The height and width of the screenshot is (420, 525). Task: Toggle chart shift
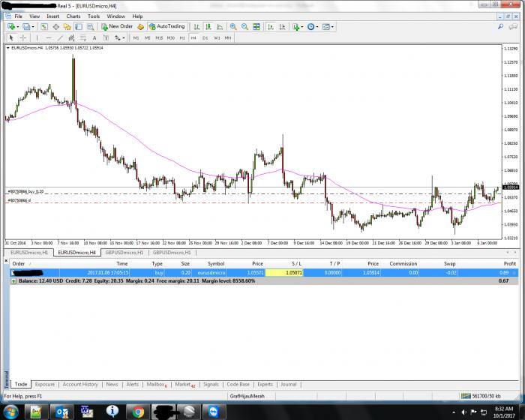(x=282, y=26)
